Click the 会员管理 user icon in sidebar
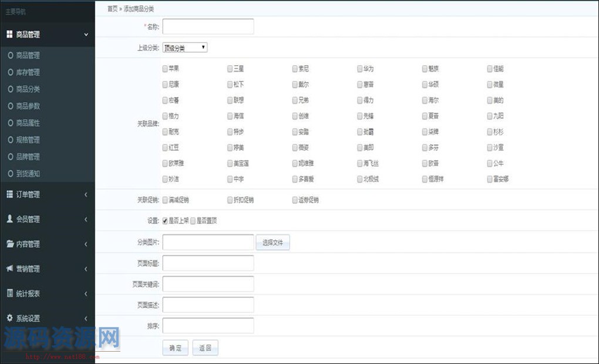599x364 pixels. 9,218
